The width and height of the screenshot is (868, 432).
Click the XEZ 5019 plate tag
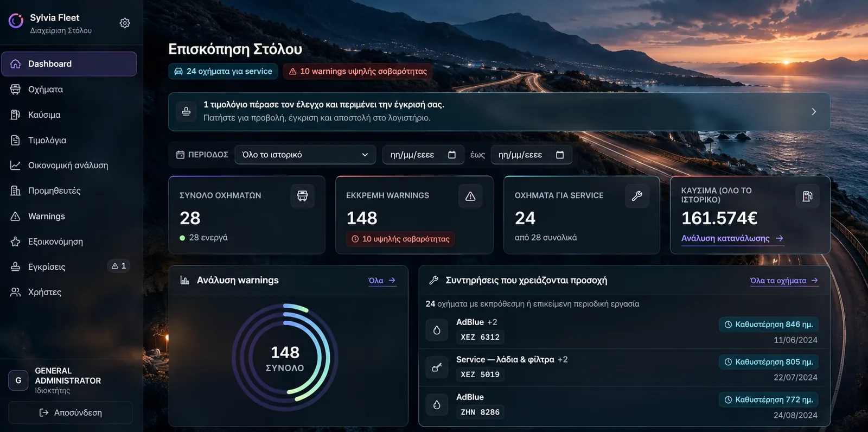[480, 374]
